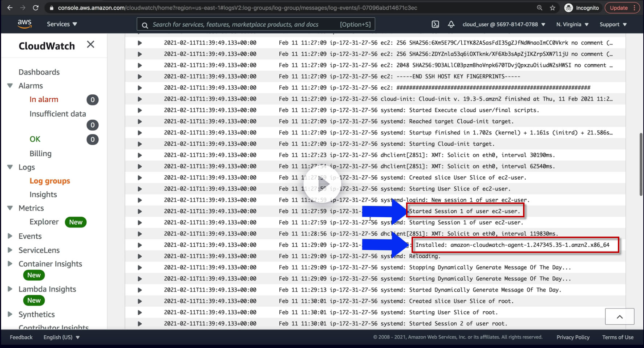Open the Alarms section label

tap(31, 86)
